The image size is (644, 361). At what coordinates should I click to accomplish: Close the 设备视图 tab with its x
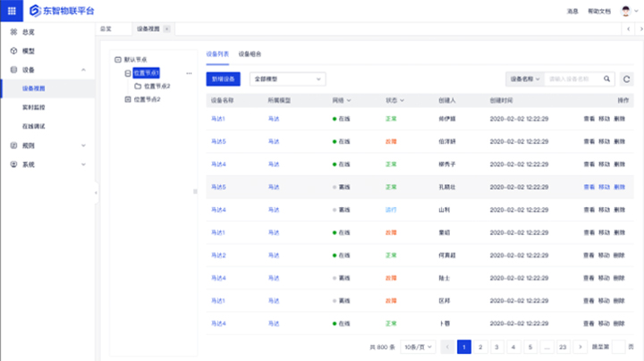pos(166,29)
